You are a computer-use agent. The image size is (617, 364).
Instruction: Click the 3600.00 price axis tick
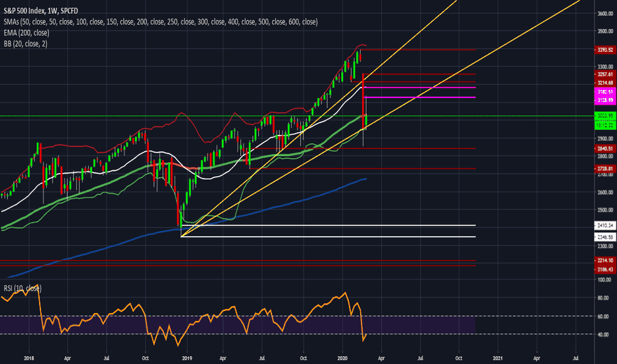point(605,13)
